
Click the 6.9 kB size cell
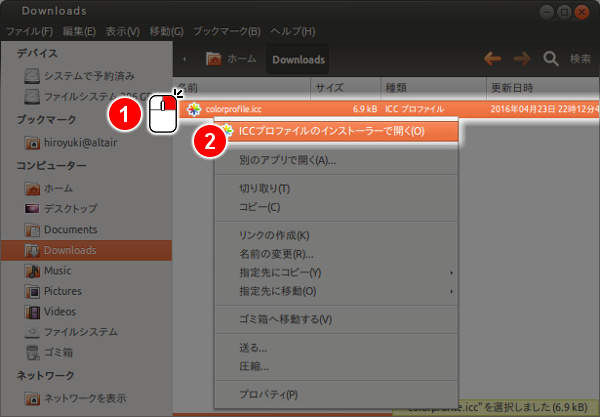pyautogui.click(x=365, y=109)
